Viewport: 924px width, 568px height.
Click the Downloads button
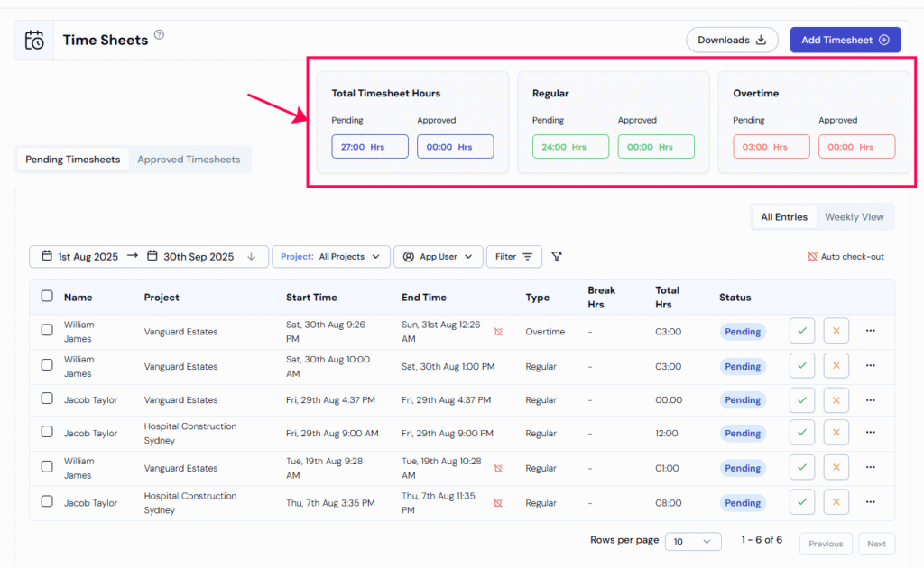[x=731, y=40]
